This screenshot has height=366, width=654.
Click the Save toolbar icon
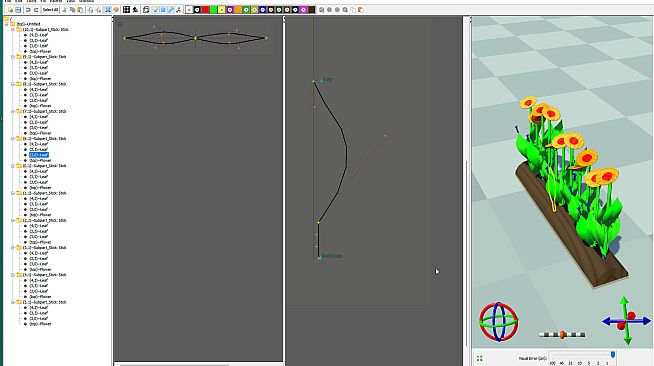pyautogui.click(x=18, y=10)
